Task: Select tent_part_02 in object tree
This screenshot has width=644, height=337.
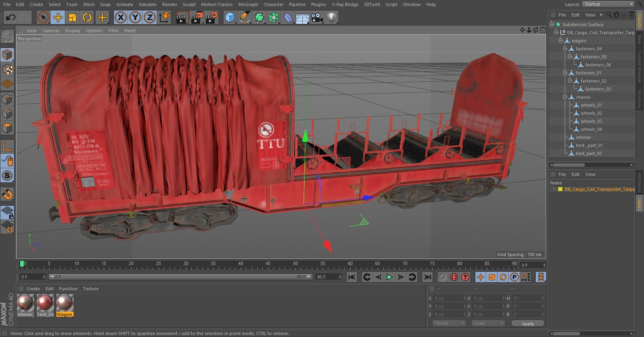Action: [588, 153]
